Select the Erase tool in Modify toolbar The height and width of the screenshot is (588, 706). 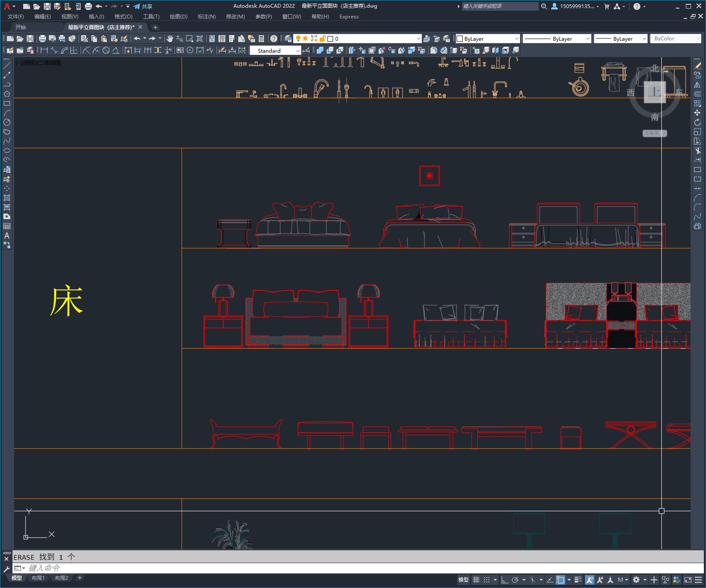point(697,66)
